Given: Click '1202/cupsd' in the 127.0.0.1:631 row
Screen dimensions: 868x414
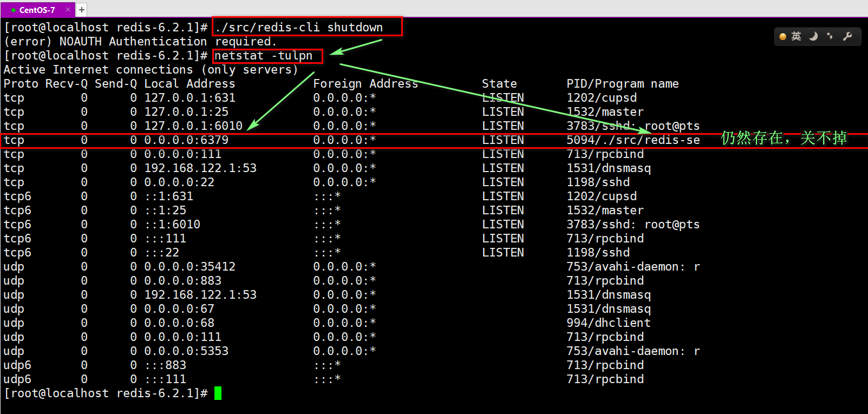Looking at the screenshot, I should point(602,97).
